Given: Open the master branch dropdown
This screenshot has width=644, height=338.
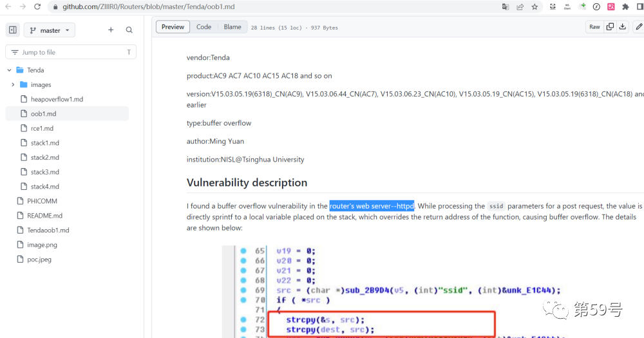Looking at the screenshot, I should pos(50,30).
